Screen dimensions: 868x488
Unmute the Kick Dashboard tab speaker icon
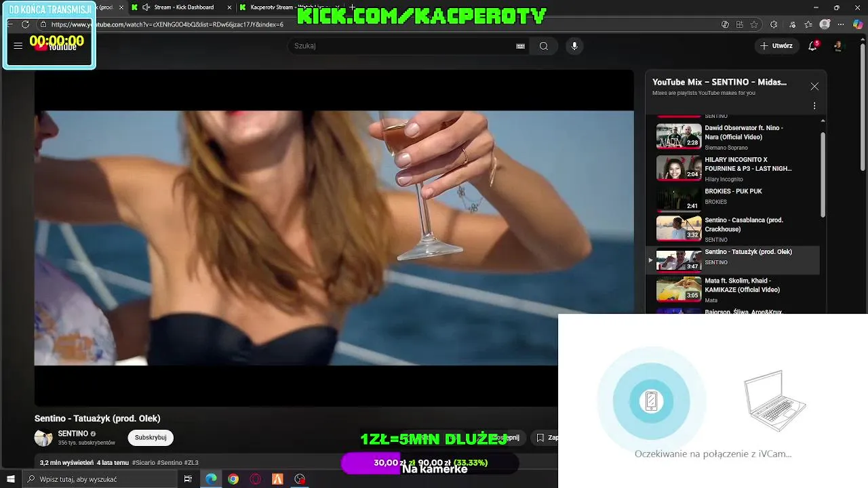pyautogui.click(x=146, y=7)
